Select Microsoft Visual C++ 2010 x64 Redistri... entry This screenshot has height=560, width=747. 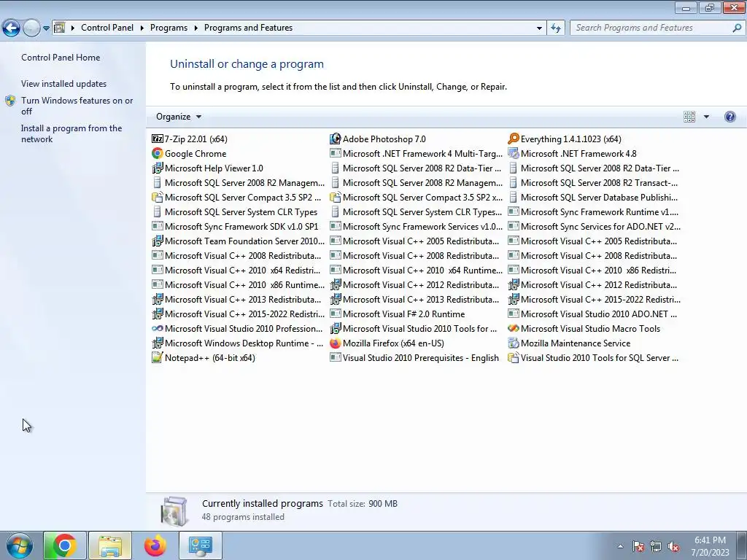point(237,271)
